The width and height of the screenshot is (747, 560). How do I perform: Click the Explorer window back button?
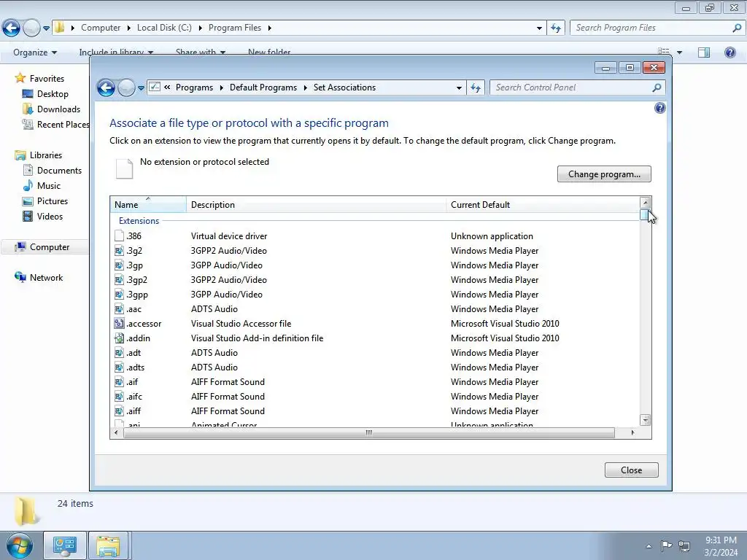tap(12, 28)
